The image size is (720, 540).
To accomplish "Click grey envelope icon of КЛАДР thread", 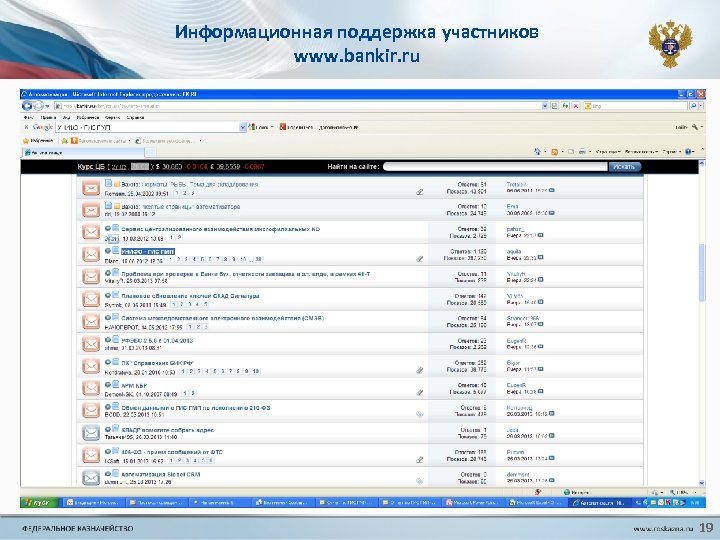I will coord(91,433).
